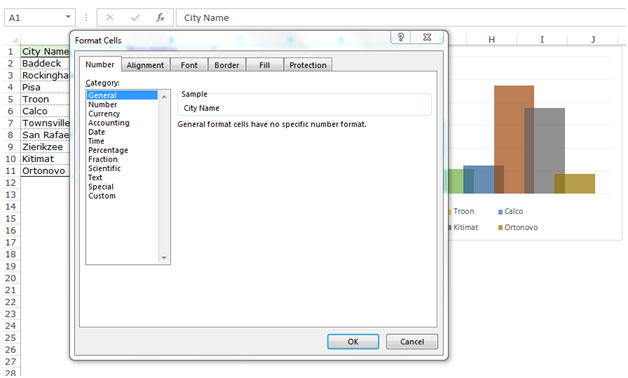Click the Format Cells help question mark
The height and width of the screenshot is (378, 628).
[x=401, y=37]
